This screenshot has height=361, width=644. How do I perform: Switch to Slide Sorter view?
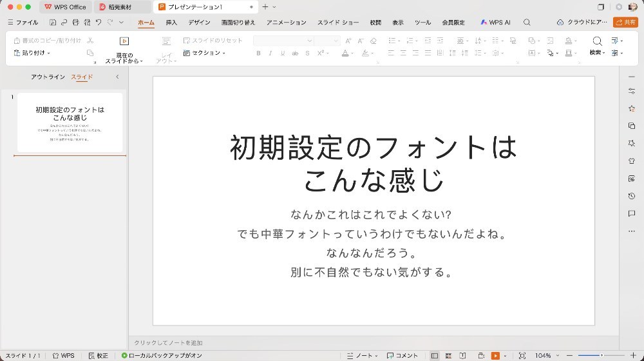[x=448, y=356]
